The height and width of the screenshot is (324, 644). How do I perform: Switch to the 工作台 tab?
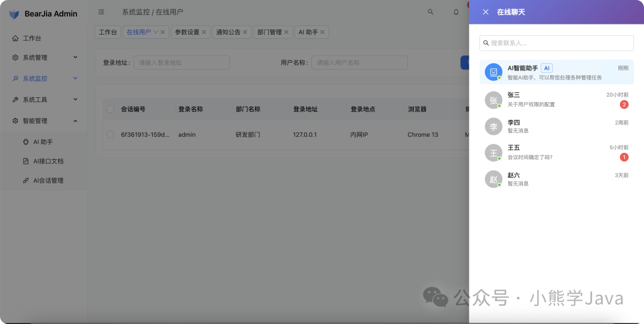point(107,32)
